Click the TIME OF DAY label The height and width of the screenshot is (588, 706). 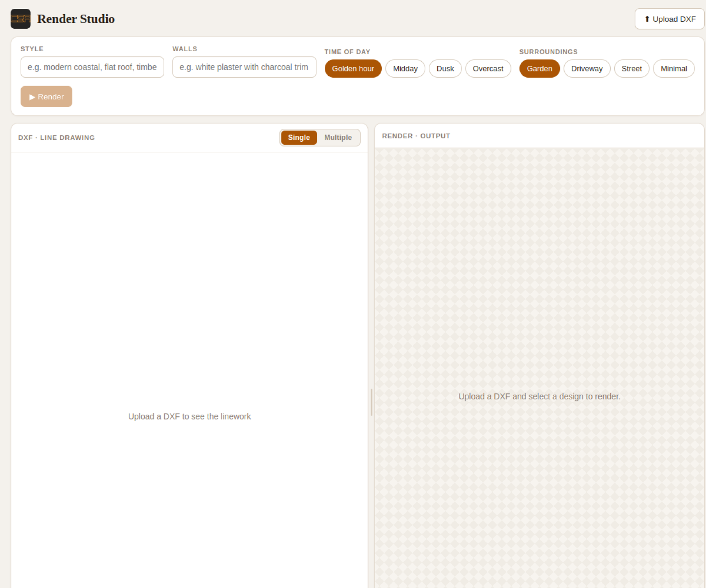coord(347,52)
